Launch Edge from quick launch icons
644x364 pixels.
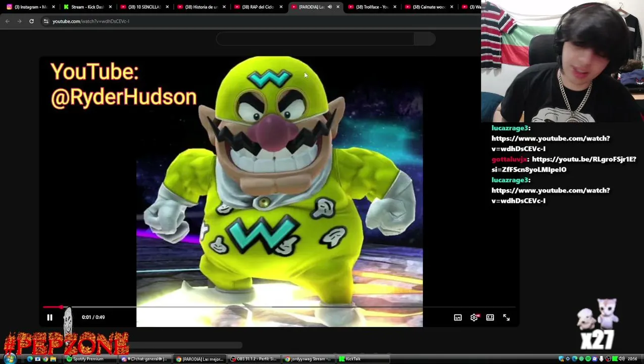pyautogui.click(x=30, y=359)
